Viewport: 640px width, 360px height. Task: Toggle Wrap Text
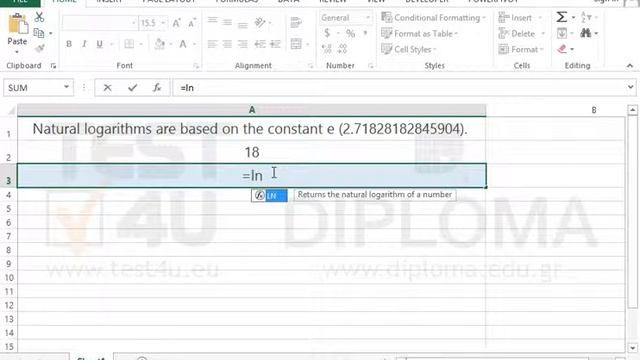(x=296, y=22)
